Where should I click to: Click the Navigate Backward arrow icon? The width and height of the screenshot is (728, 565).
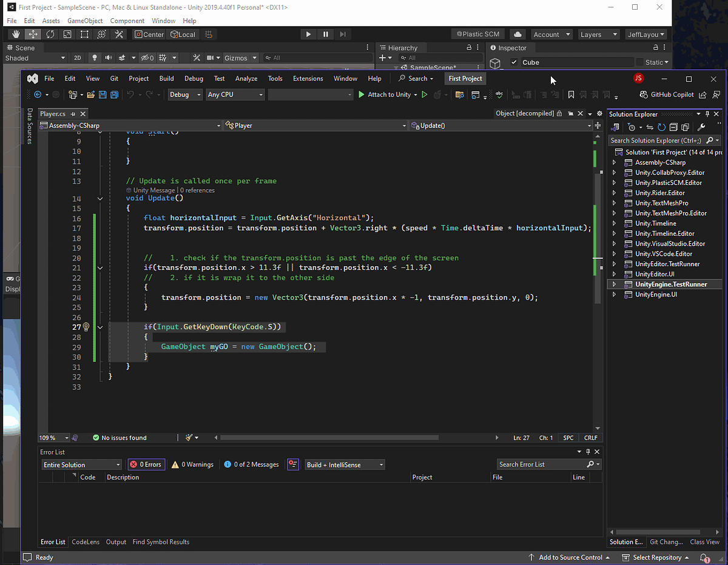(38, 95)
